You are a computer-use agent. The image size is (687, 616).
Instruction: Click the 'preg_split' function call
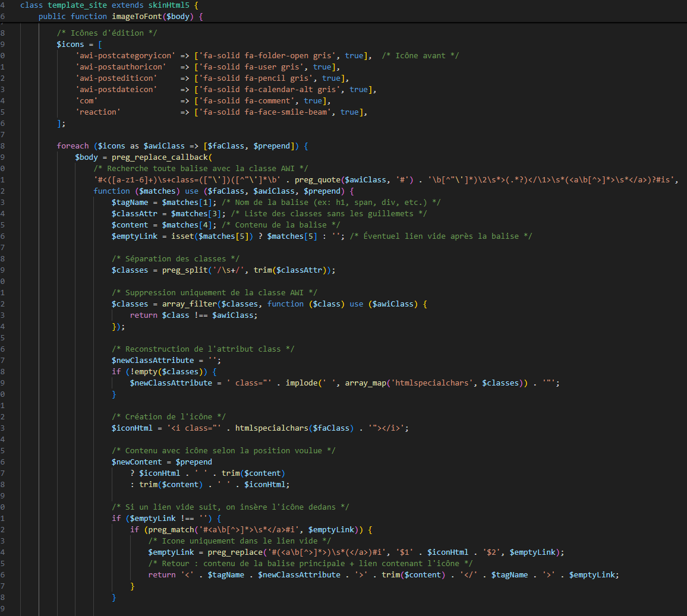pyautogui.click(x=184, y=270)
